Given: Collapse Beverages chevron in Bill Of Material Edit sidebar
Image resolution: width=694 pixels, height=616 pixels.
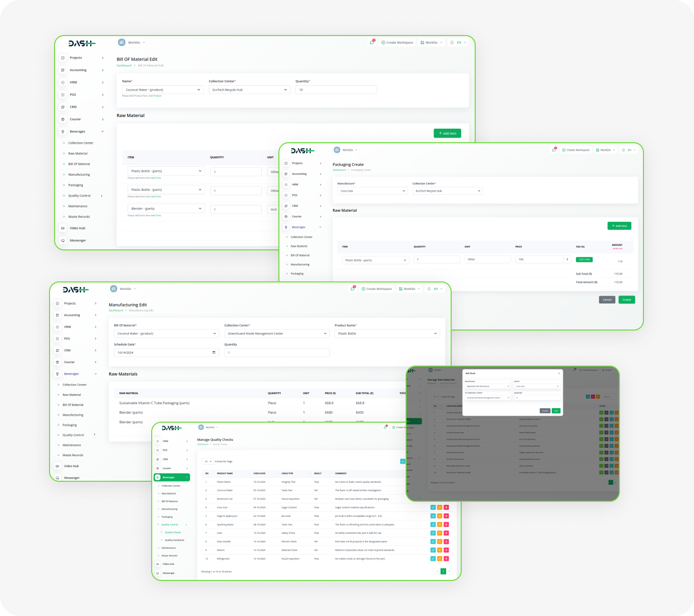Looking at the screenshot, I should click(103, 132).
